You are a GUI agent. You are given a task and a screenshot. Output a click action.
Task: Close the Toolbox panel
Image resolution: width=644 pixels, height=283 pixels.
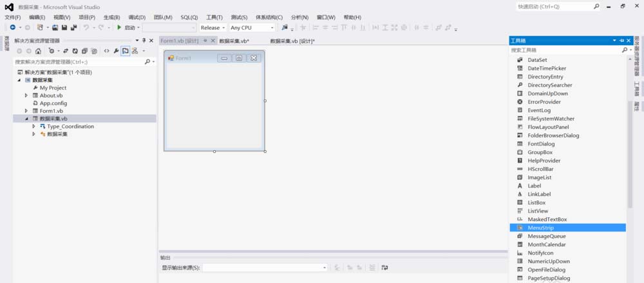pyautogui.click(x=629, y=41)
